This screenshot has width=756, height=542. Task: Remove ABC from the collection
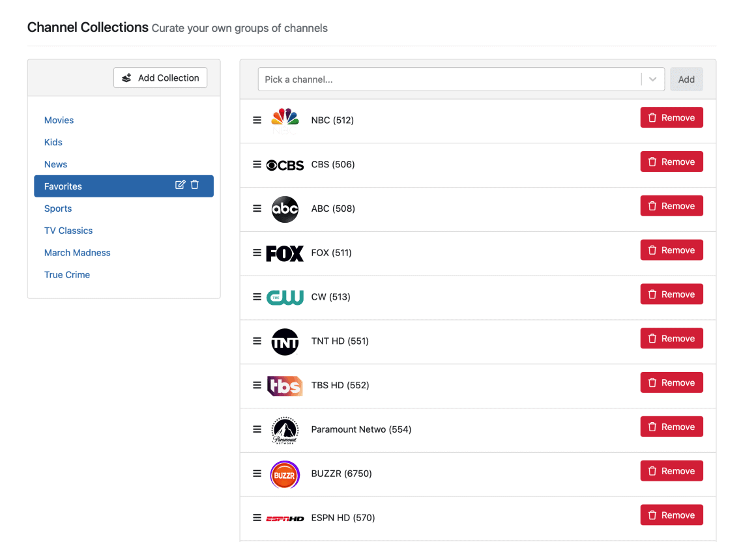click(671, 205)
